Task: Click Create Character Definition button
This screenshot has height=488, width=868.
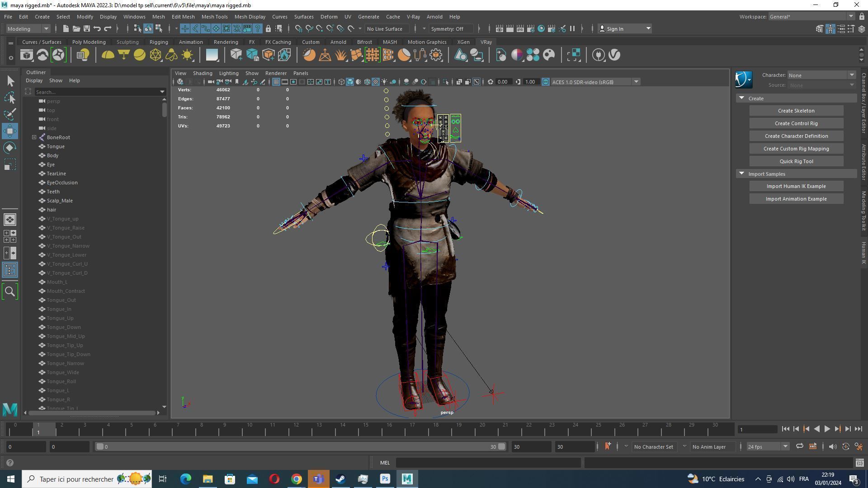Action: [796, 136]
